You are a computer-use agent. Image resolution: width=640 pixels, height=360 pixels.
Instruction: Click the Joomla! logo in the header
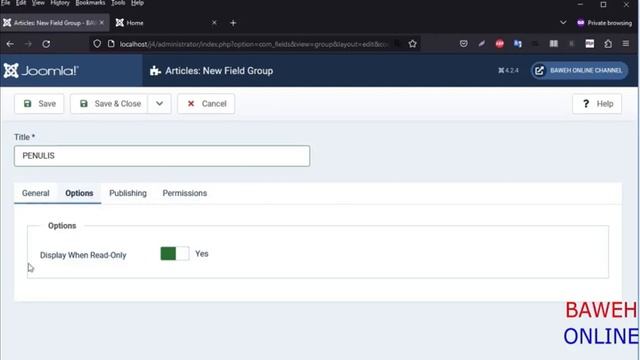[x=41, y=71]
